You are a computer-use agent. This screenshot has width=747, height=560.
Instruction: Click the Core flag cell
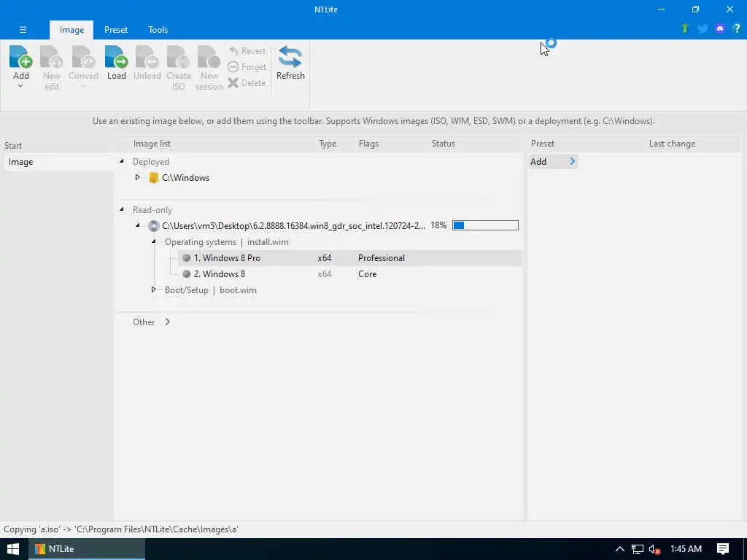tap(368, 274)
